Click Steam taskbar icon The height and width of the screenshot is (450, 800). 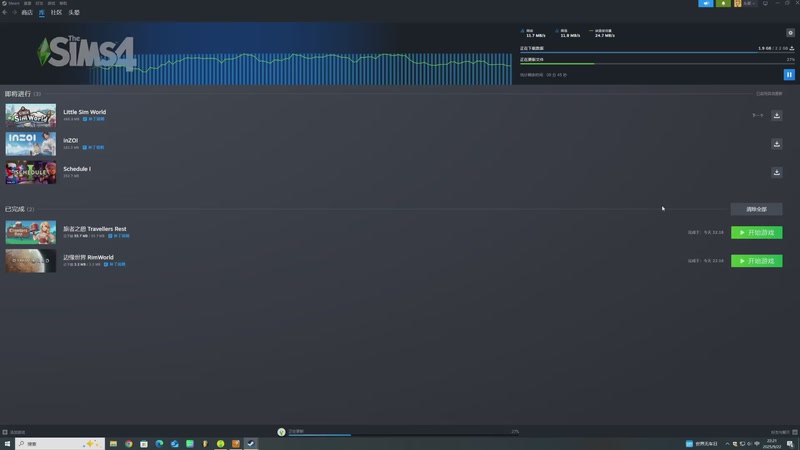pyautogui.click(x=251, y=444)
